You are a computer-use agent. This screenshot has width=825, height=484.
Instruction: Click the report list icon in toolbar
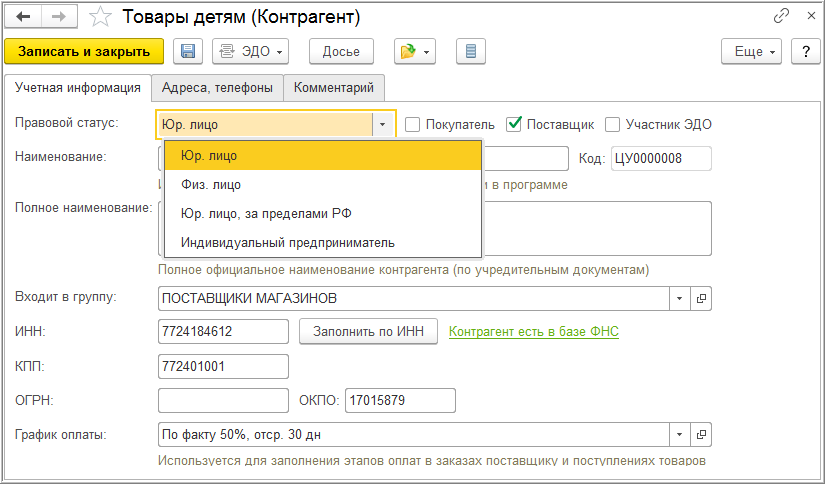point(471,52)
